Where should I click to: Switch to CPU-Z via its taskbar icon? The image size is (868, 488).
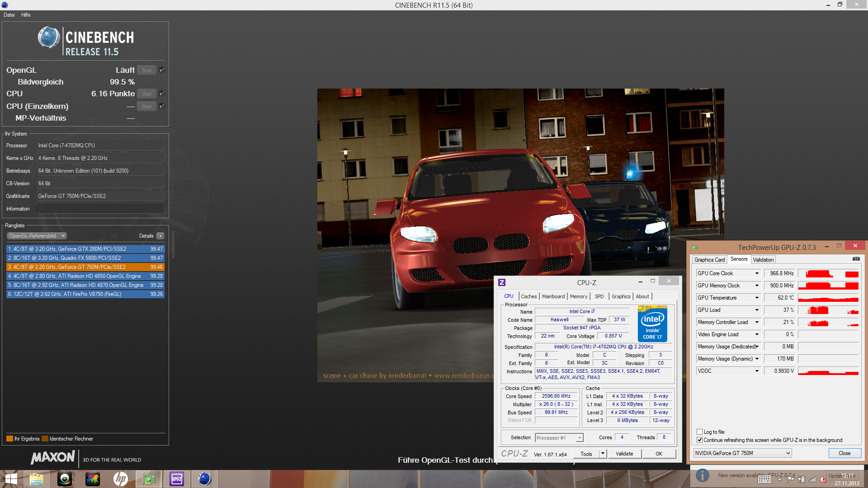[x=177, y=479]
